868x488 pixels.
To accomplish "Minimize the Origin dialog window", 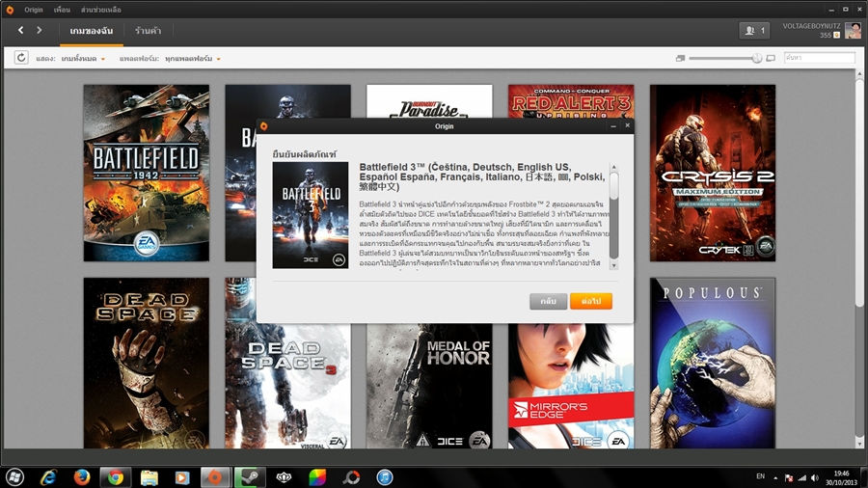I will [613, 126].
